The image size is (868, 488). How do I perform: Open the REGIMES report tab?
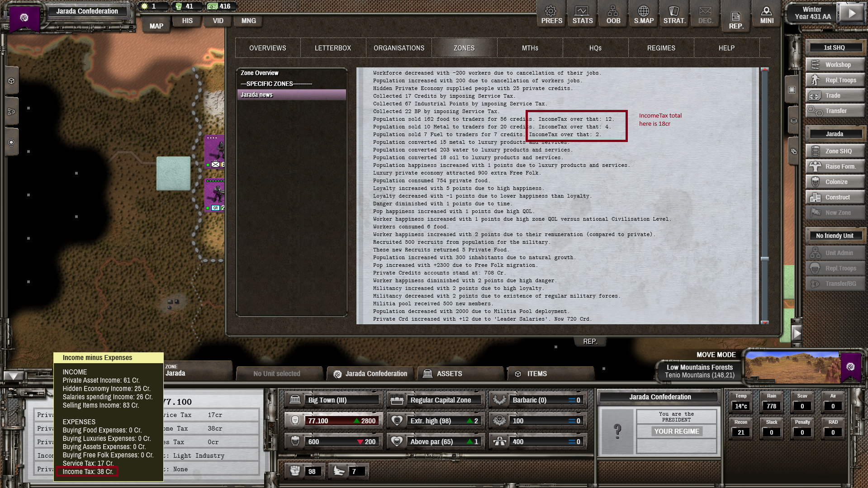tap(661, 48)
